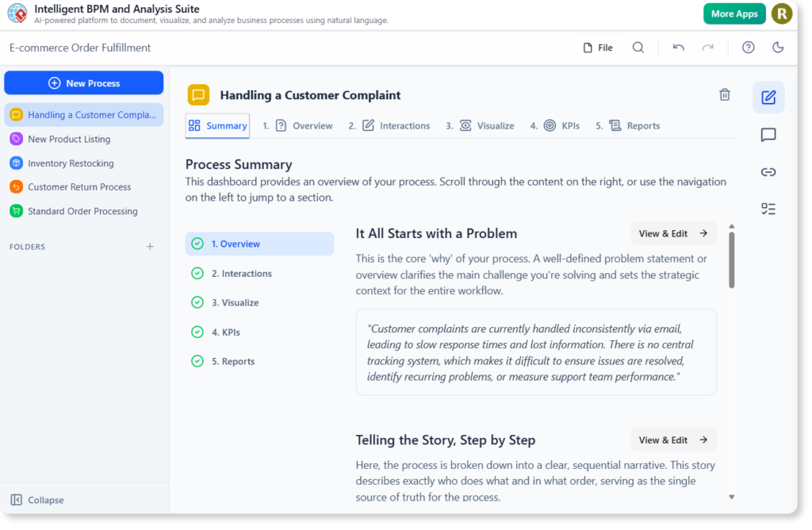
Task: Open the help icon in the top bar
Action: [748, 48]
